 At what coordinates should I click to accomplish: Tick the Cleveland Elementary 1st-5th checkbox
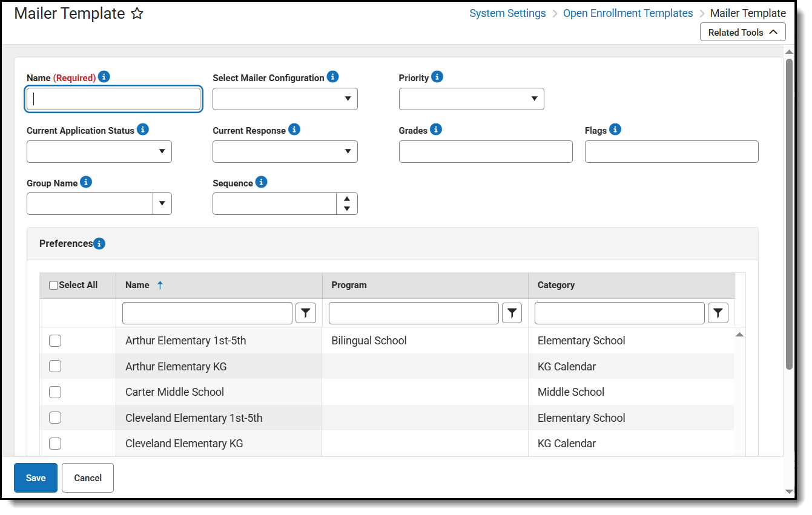coord(55,418)
